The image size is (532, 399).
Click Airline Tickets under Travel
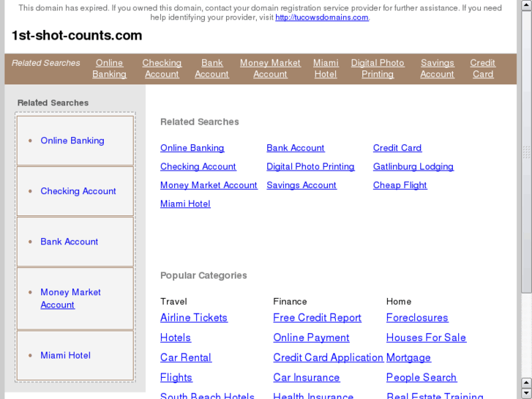coord(194,318)
